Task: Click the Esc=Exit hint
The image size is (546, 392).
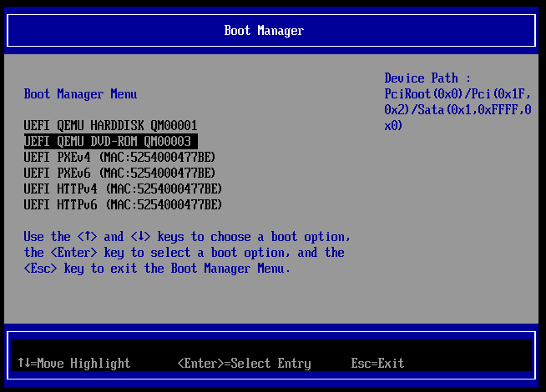Action: (x=377, y=363)
